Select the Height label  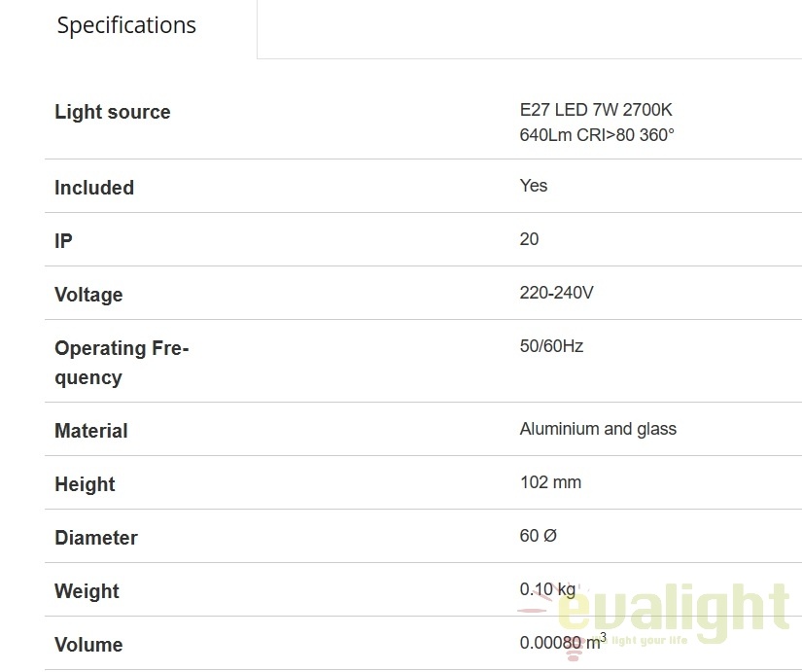point(85,484)
